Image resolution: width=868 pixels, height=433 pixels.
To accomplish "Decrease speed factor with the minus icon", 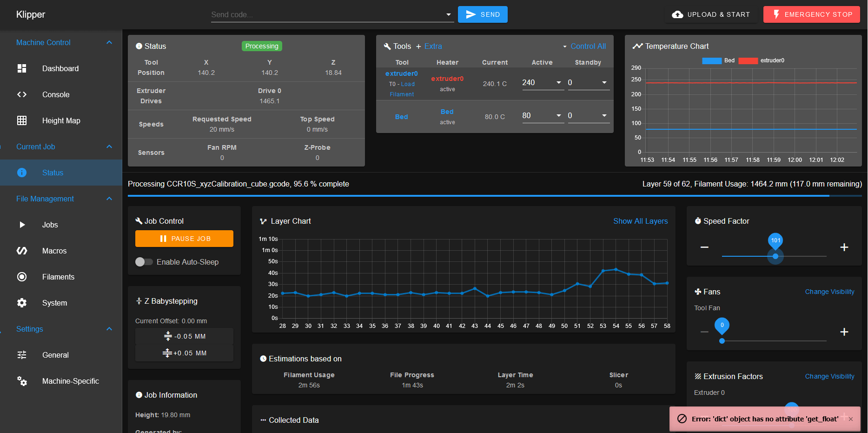I will tap(704, 247).
